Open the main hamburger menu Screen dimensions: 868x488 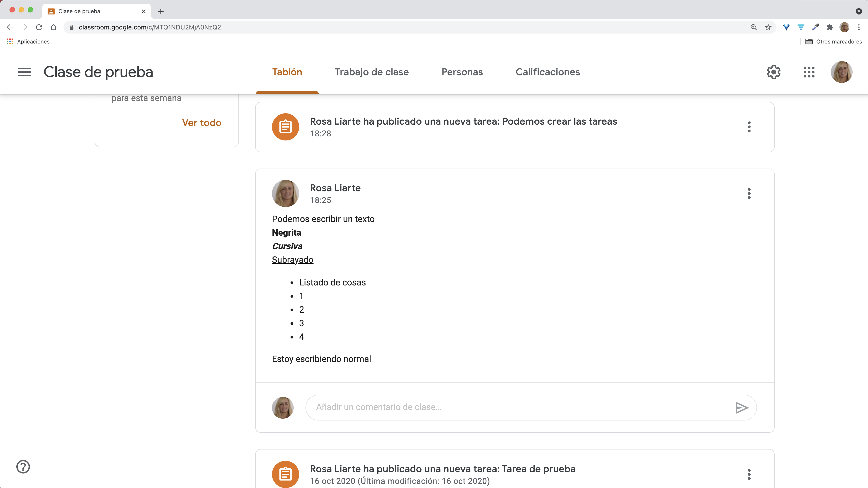pos(24,72)
